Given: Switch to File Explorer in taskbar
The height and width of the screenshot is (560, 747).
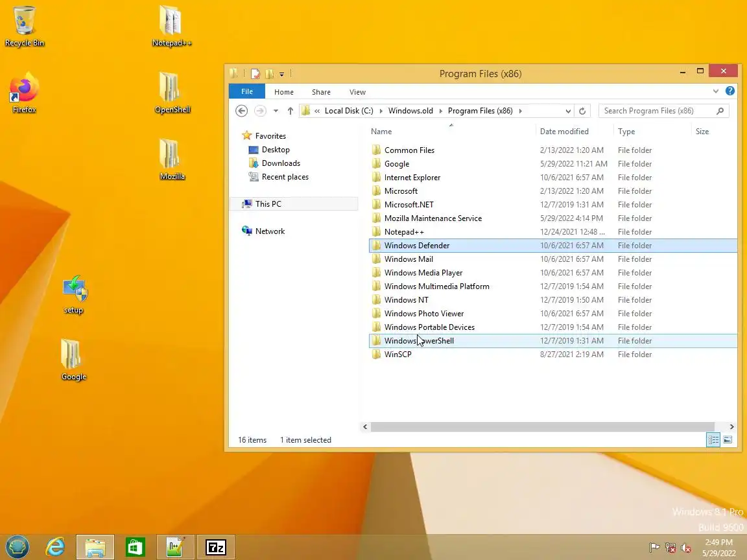Looking at the screenshot, I should pos(95,547).
